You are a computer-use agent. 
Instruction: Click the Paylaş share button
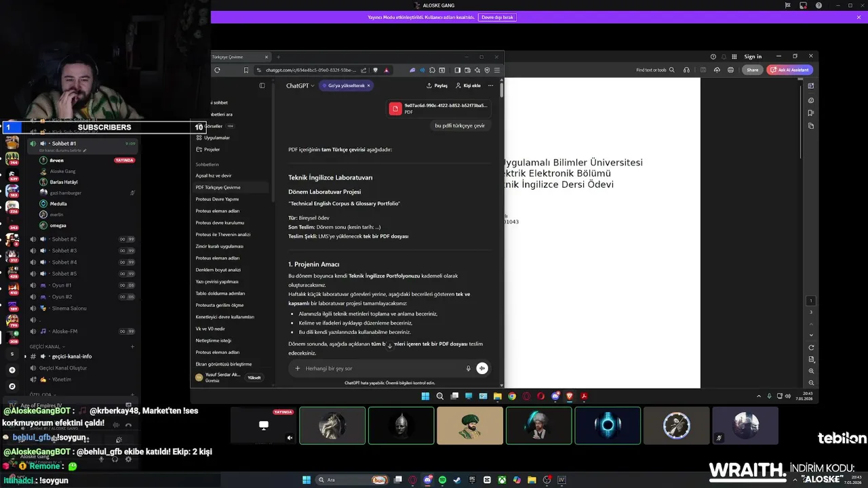coord(437,85)
